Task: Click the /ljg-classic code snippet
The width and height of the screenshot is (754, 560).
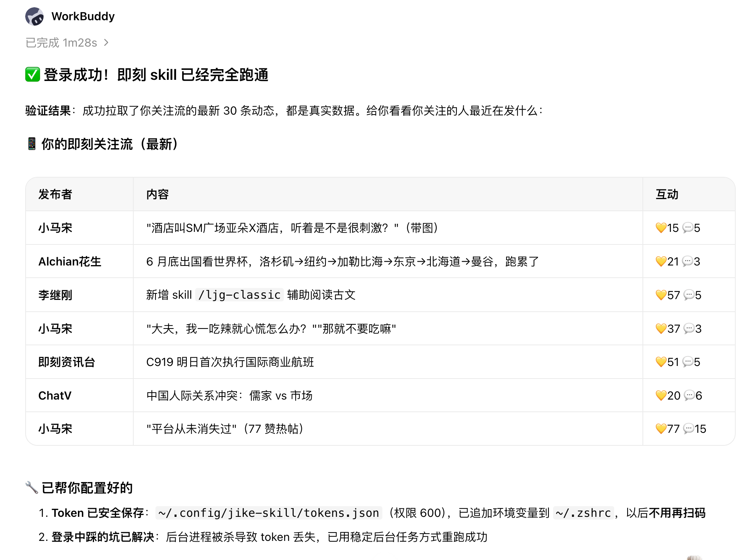Action: click(x=239, y=295)
